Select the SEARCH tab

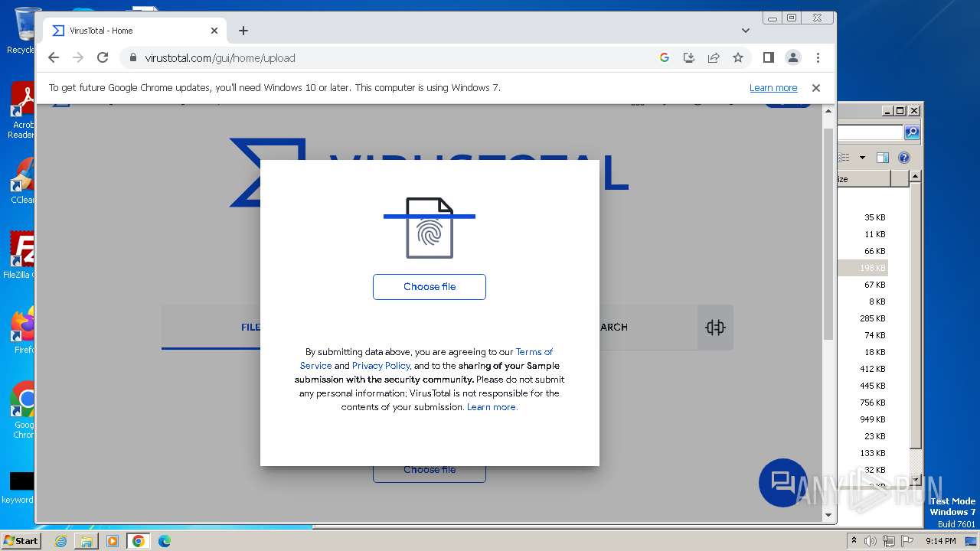pos(614,328)
